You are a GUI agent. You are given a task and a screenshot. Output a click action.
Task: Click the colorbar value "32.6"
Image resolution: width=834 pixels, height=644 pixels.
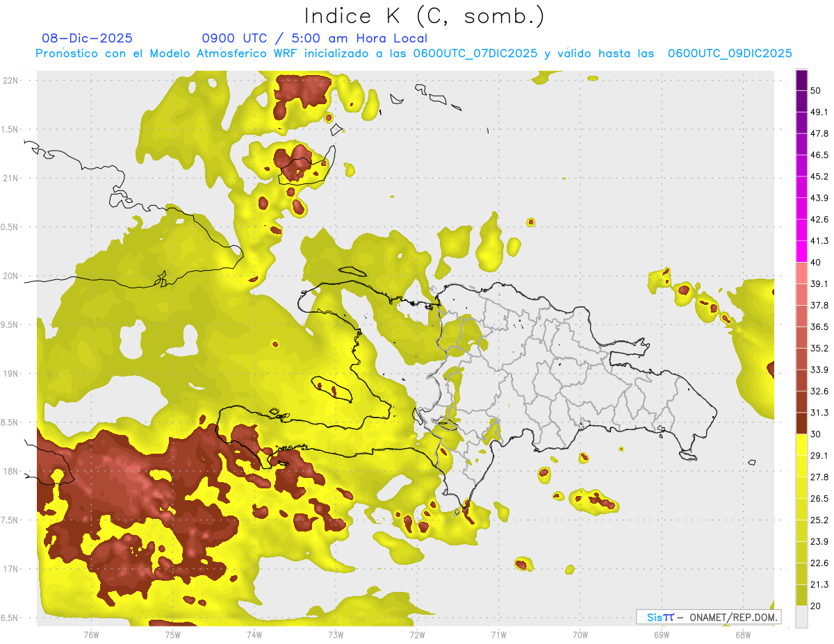click(819, 391)
